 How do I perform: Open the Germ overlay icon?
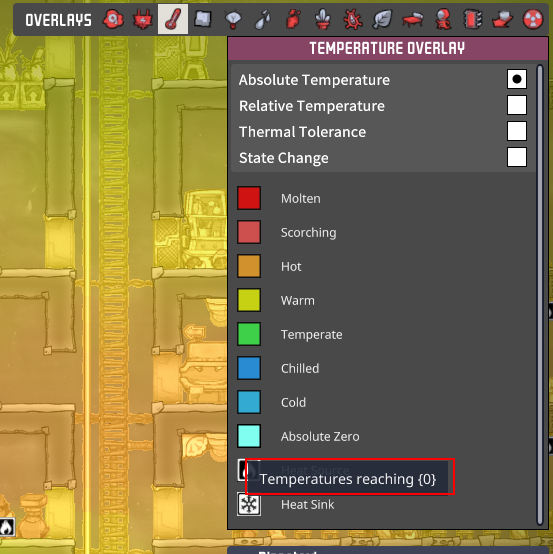click(x=352, y=19)
